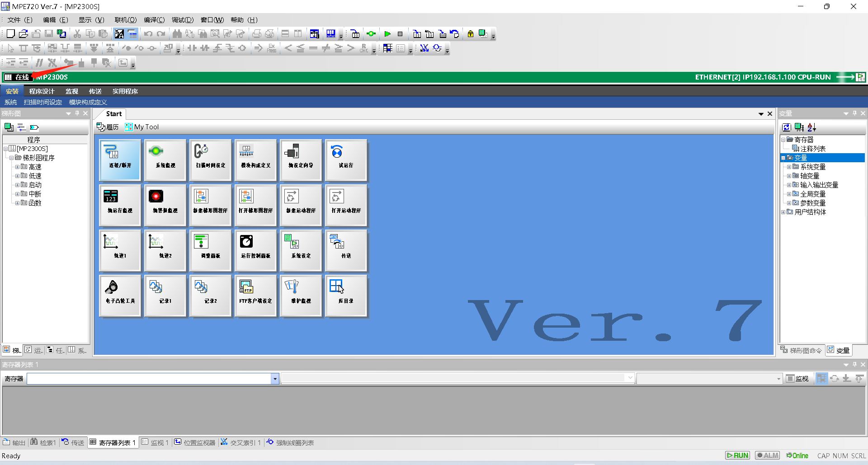Open the 轴运行监视 axis monitor tile
This screenshot has width=868, height=465.
120,205
